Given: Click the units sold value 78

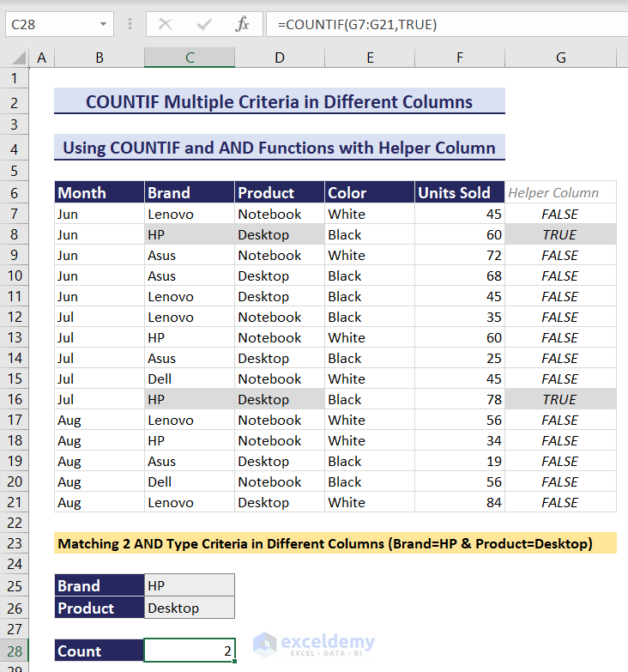Looking at the screenshot, I should click(x=460, y=399).
